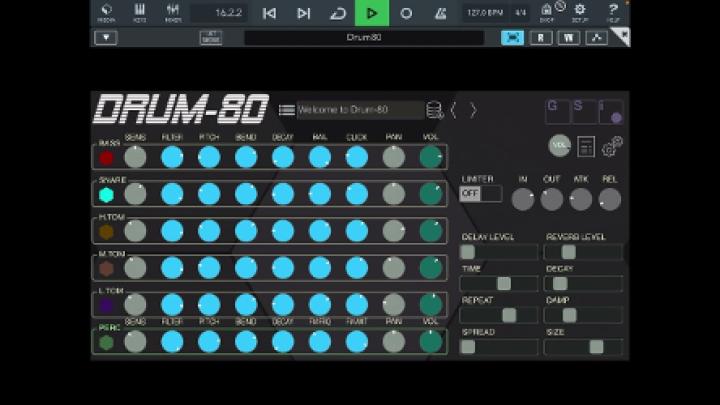Select the S box at top right
The image size is (720, 405).
pos(584,112)
